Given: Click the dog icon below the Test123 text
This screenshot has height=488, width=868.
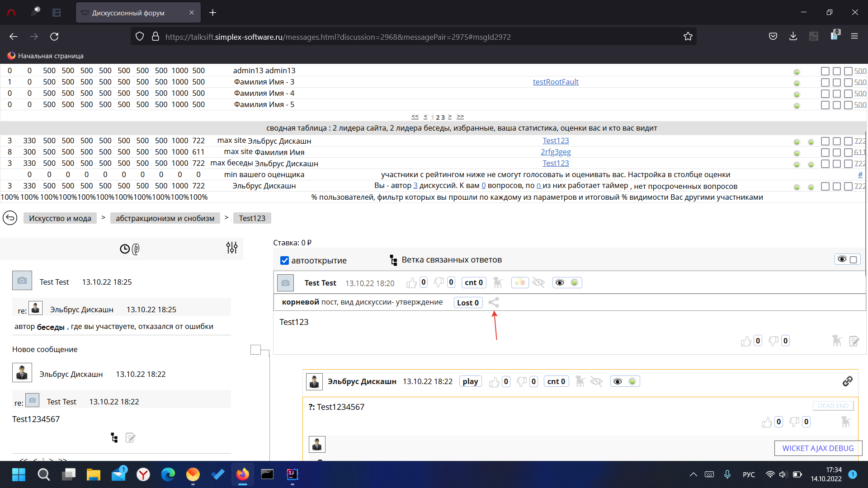Looking at the screenshot, I should 837,341.
